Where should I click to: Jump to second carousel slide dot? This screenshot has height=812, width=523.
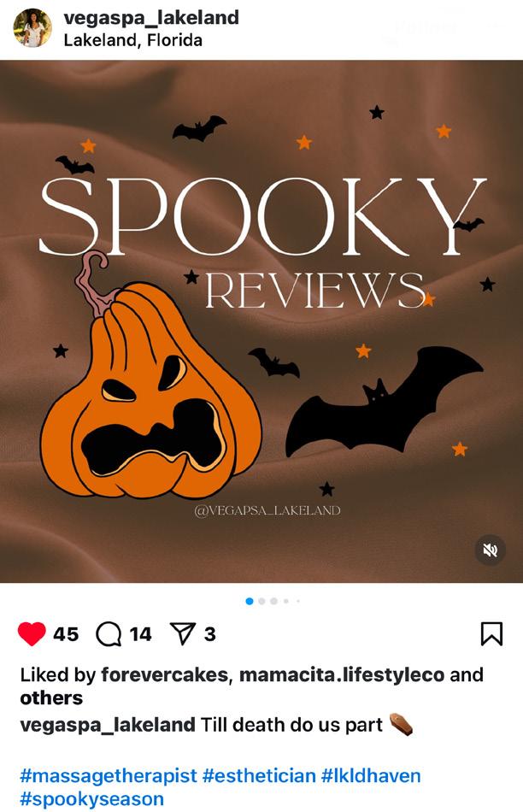coord(261,601)
